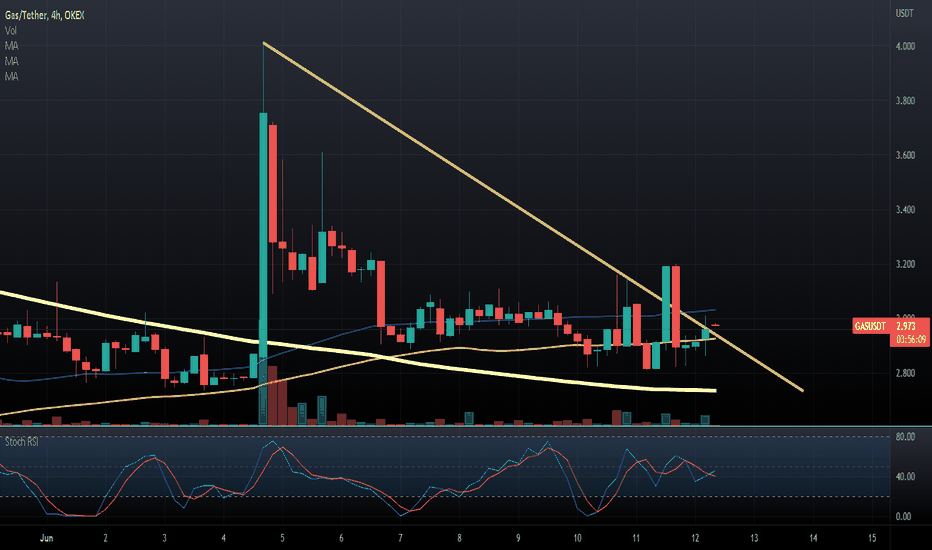
Task: Click date 15 on the time axis
Action: coord(872,538)
